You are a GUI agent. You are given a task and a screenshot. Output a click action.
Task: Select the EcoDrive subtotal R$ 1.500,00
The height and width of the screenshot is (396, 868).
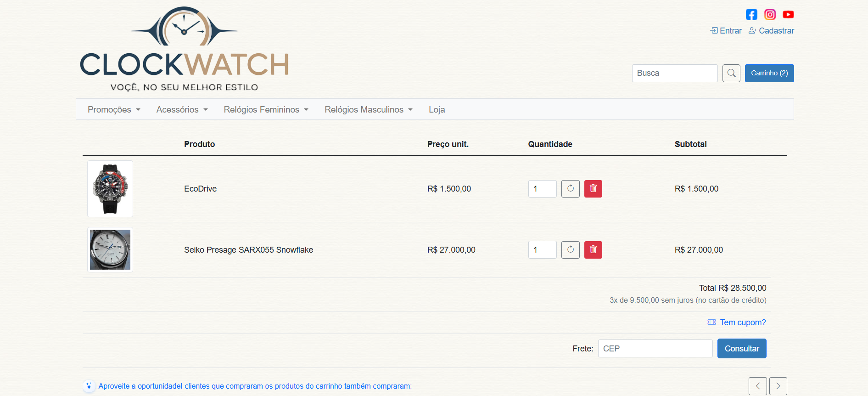click(696, 189)
